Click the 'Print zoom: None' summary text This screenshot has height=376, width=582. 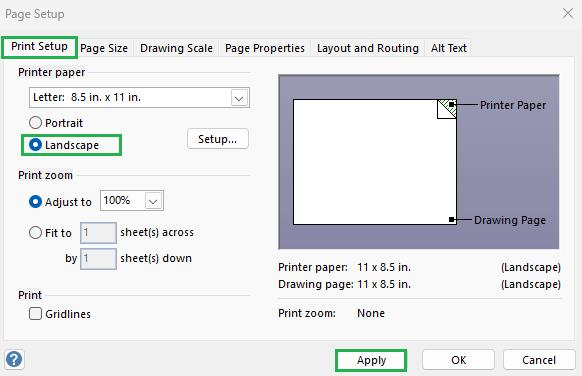(x=331, y=313)
